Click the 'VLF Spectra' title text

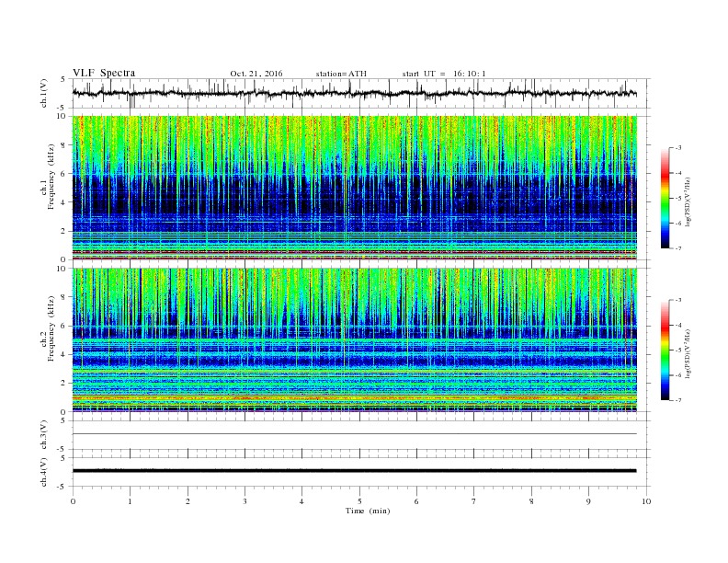[x=104, y=73]
